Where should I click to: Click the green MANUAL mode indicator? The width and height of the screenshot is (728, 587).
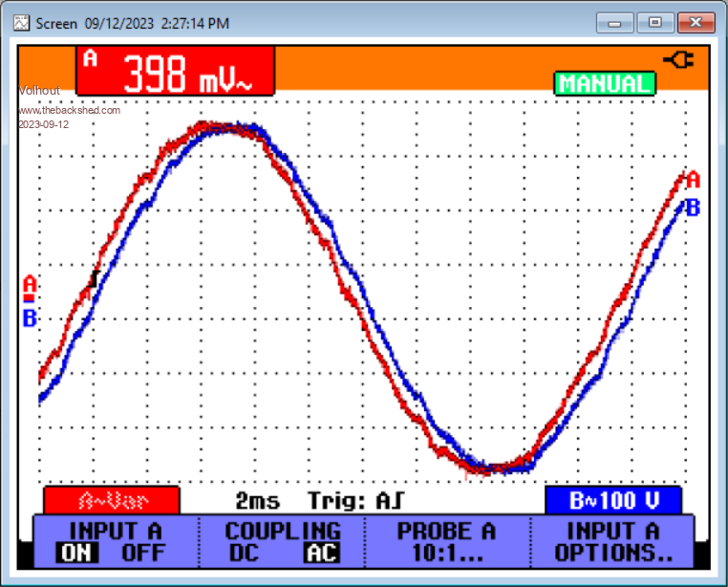(604, 84)
